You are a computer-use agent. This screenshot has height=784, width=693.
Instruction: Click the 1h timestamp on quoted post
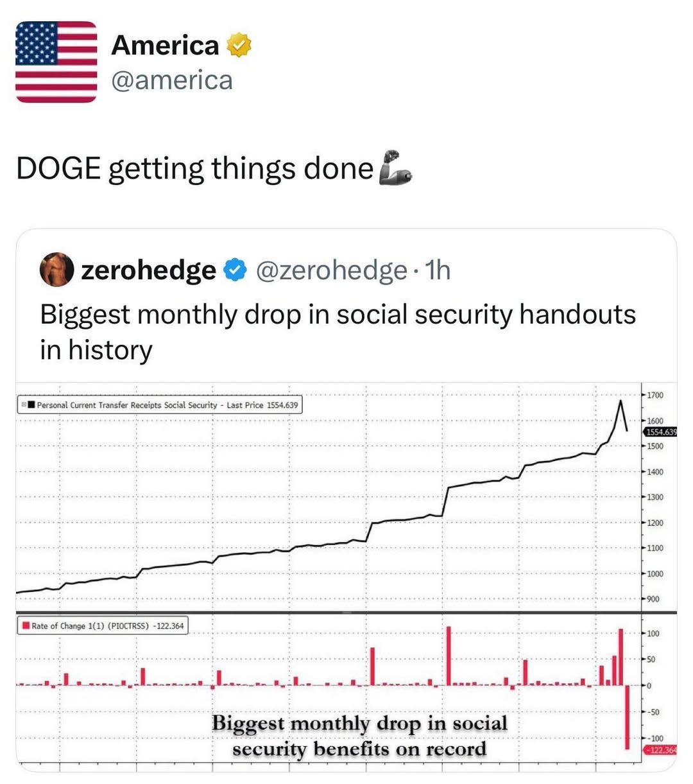pyautogui.click(x=438, y=270)
